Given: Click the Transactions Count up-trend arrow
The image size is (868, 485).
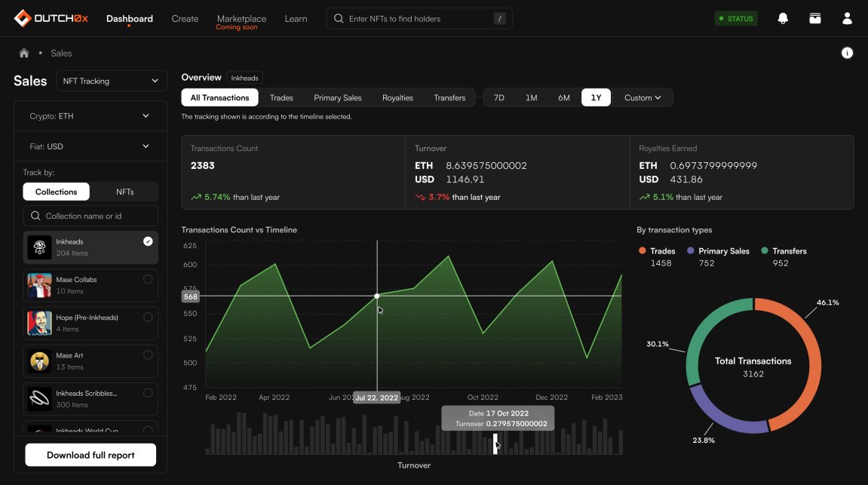Looking at the screenshot, I should point(196,197).
